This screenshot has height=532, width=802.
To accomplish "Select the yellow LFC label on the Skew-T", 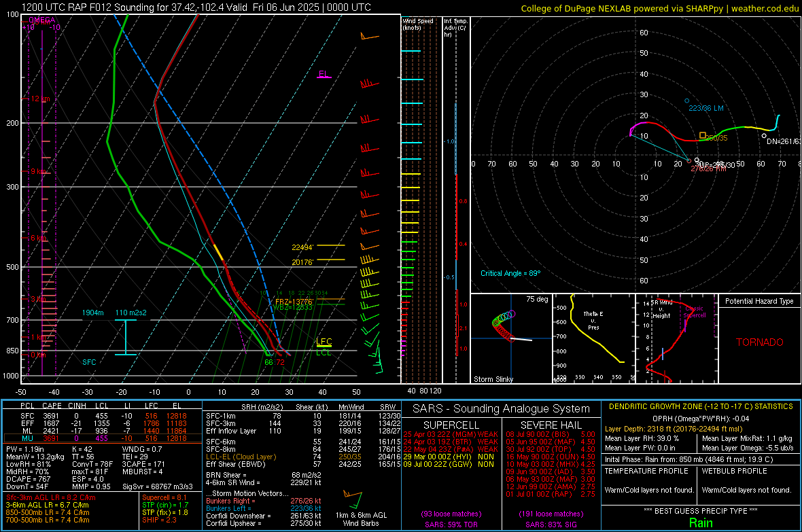I will (324, 341).
